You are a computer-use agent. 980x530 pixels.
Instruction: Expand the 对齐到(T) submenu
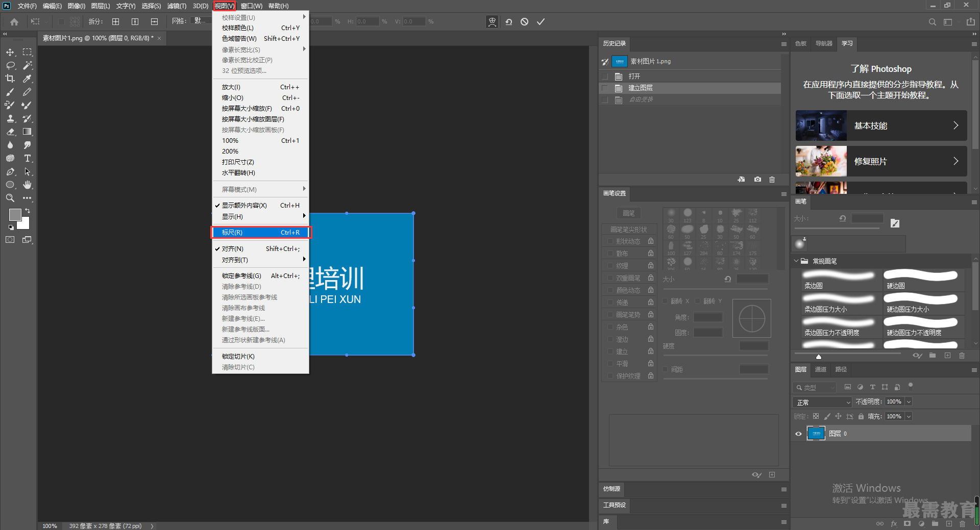pos(260,260)
